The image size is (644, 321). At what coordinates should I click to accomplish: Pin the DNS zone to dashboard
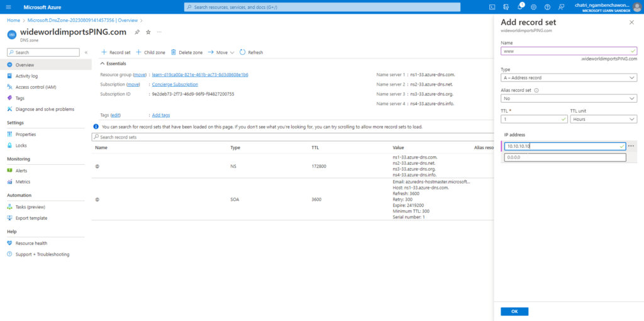tap(137, 32)
